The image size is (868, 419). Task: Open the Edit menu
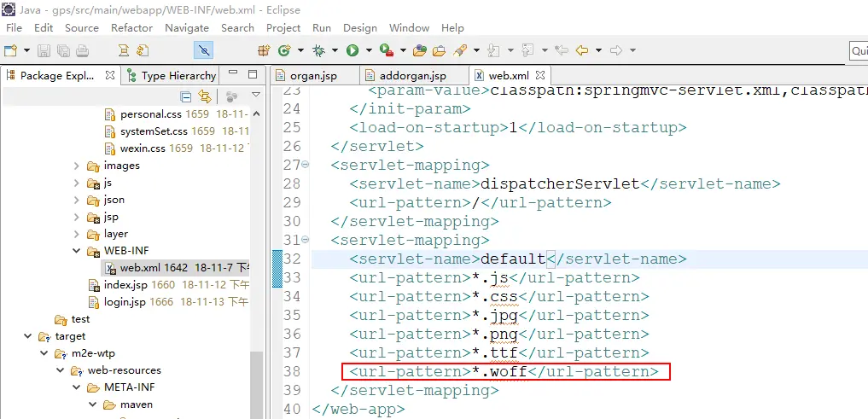pyautogui.click(x=44, y=27)
